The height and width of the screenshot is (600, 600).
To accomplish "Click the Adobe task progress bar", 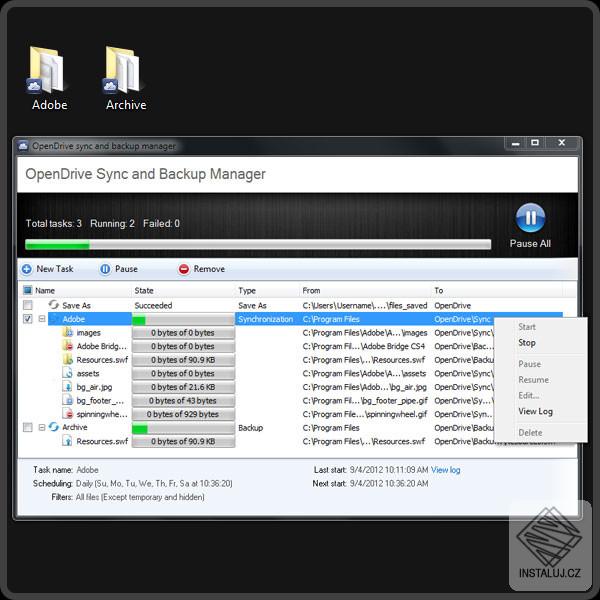I will coord(183,319).
